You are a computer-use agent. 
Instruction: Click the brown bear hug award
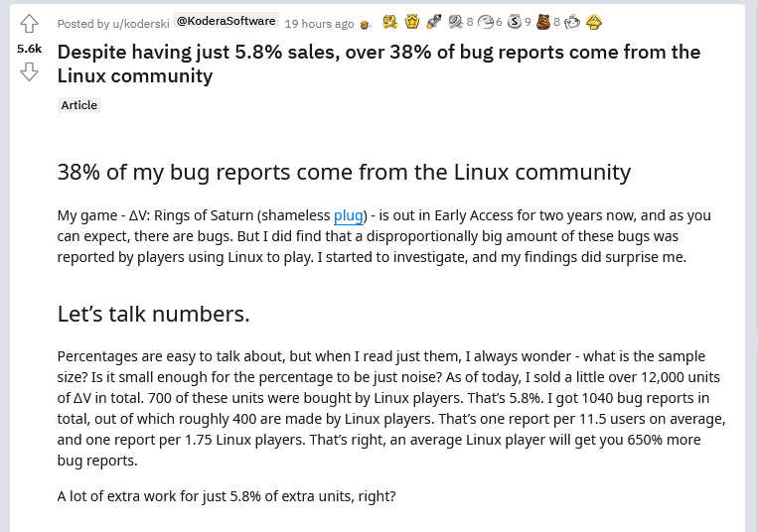[543, 22]
